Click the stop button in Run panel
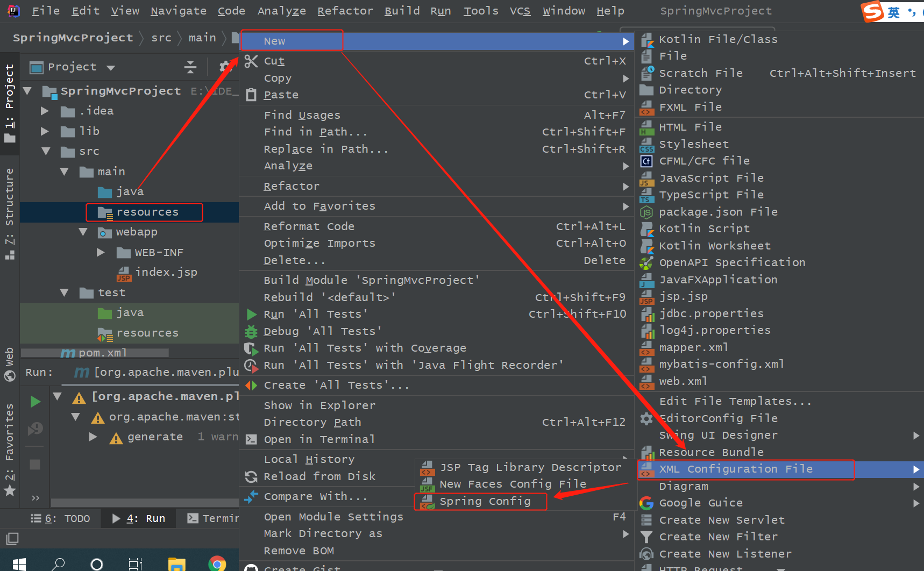 tap(35, 465)
